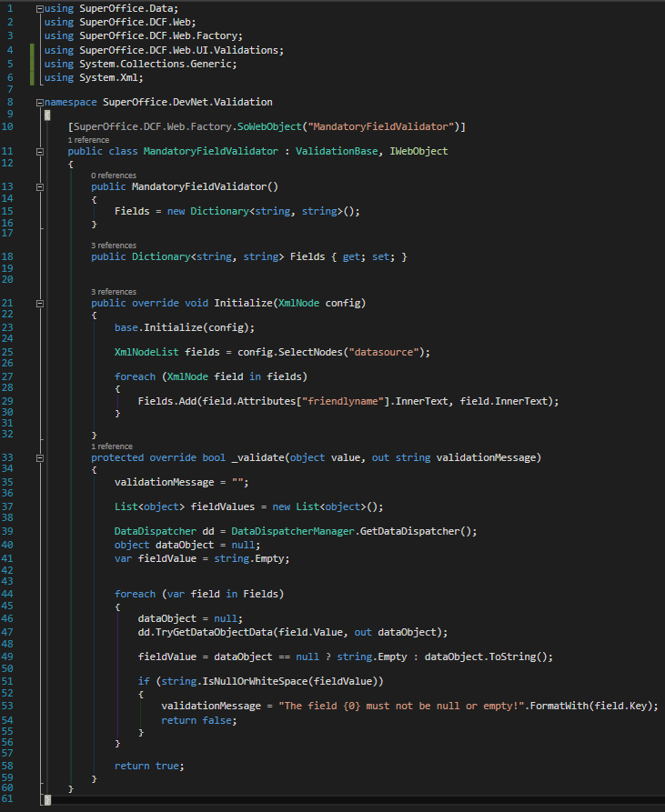This screenshot has width=665, height=812.
Task: Click line number 33 in the gutter
Action: click(7, 457)
